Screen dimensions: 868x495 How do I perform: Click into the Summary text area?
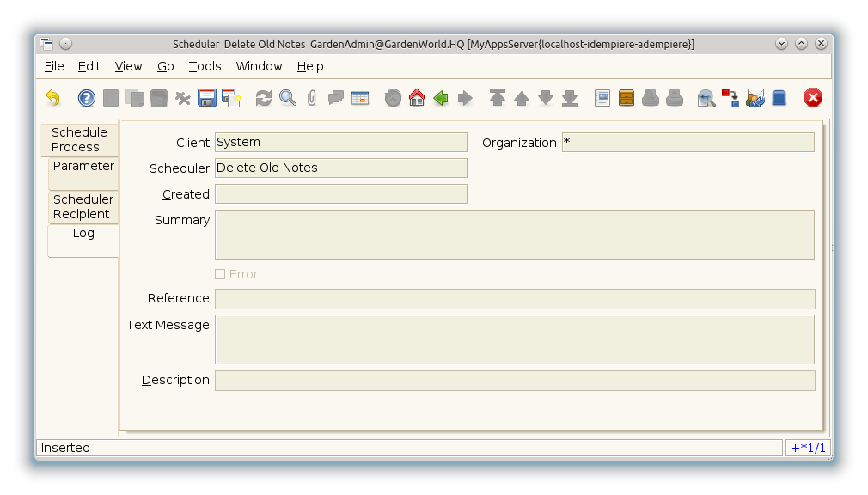coord(514,235)
